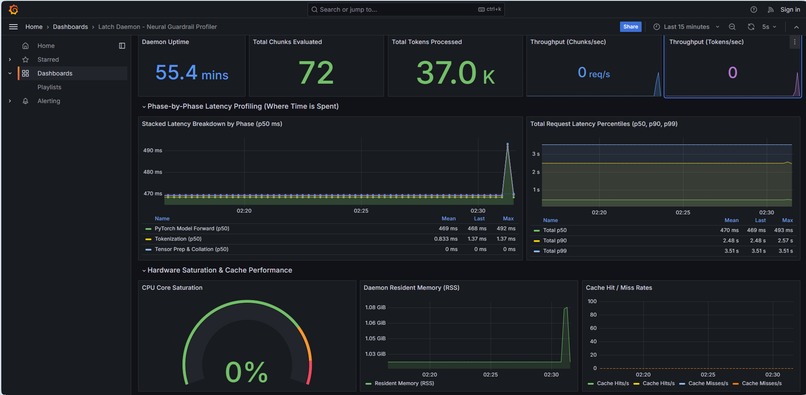
Task: Collapse Hardware Saturation & Cache Performance row
Action: pos(217,270)
